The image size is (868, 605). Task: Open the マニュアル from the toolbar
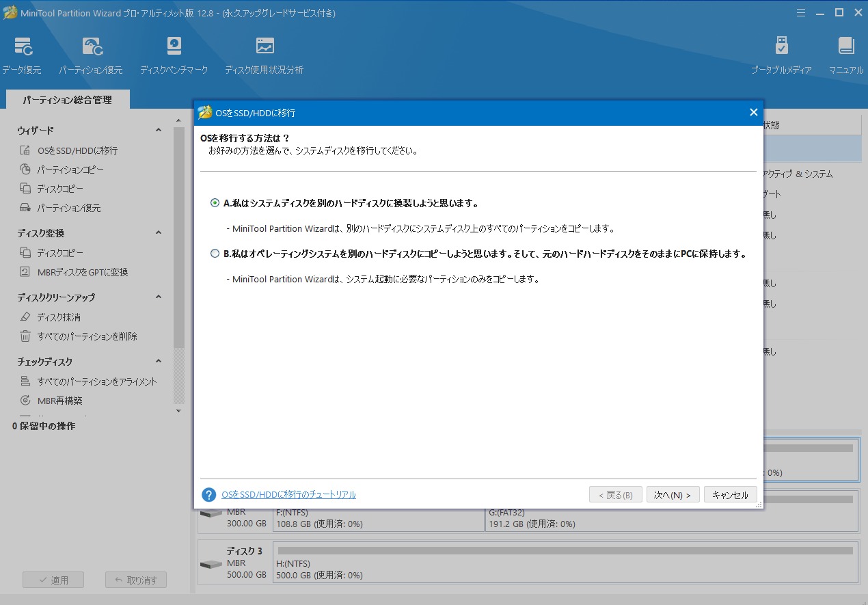[845, 55]
